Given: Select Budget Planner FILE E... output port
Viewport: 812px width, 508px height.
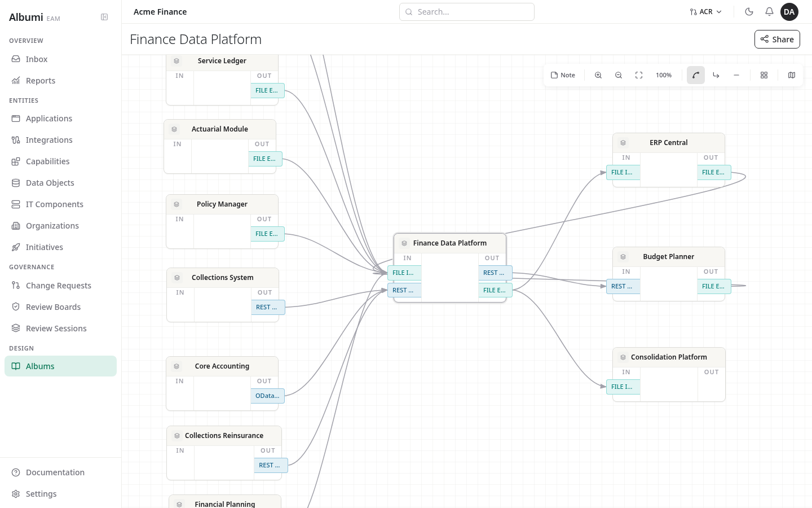Looking at the screenshot, I should click(x=714, y=286).
